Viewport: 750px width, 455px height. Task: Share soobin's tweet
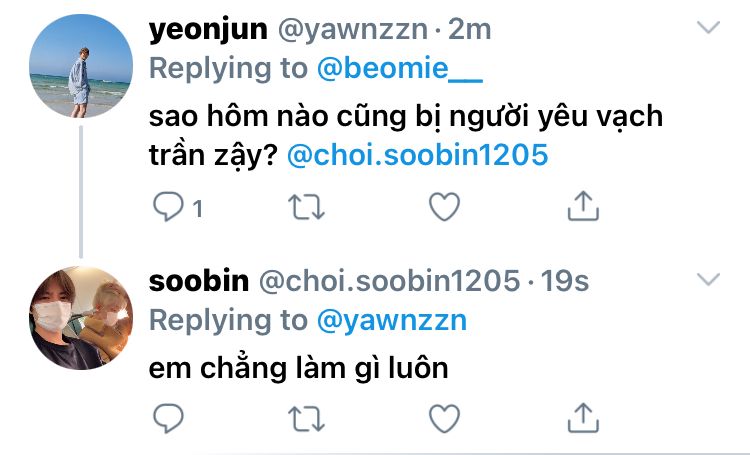click(583, 417)
